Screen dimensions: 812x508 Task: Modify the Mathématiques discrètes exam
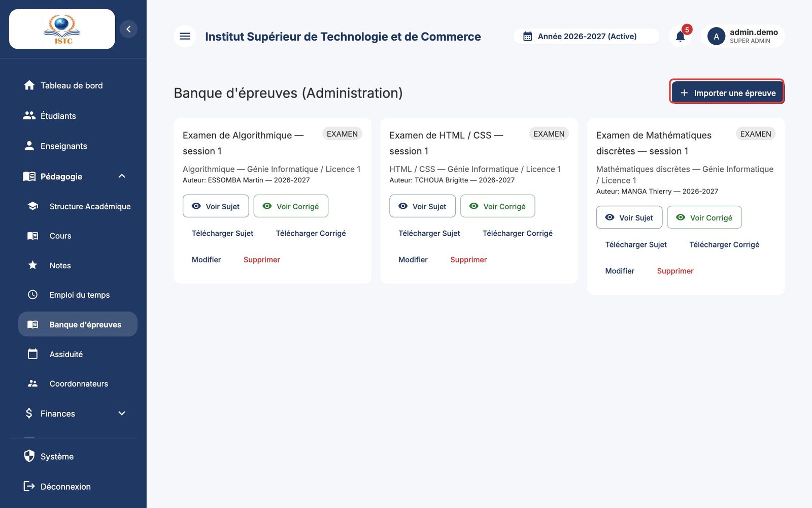coord(620,271)
